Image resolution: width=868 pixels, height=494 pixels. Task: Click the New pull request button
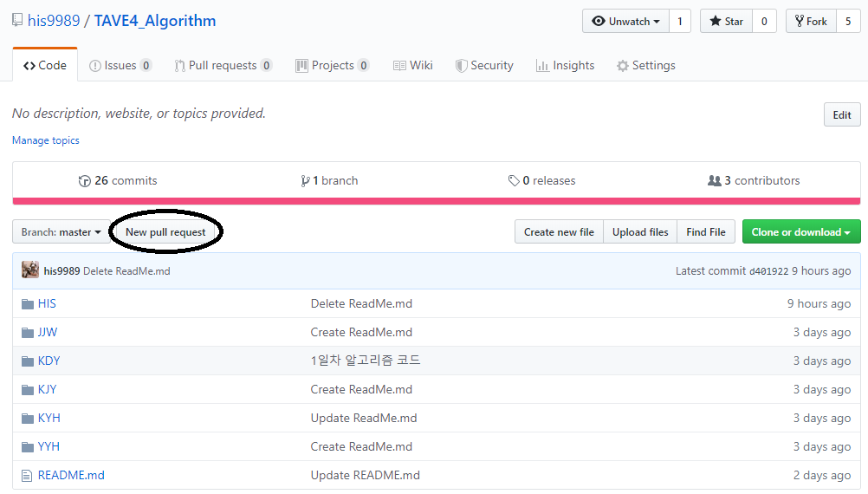[165, 232]
